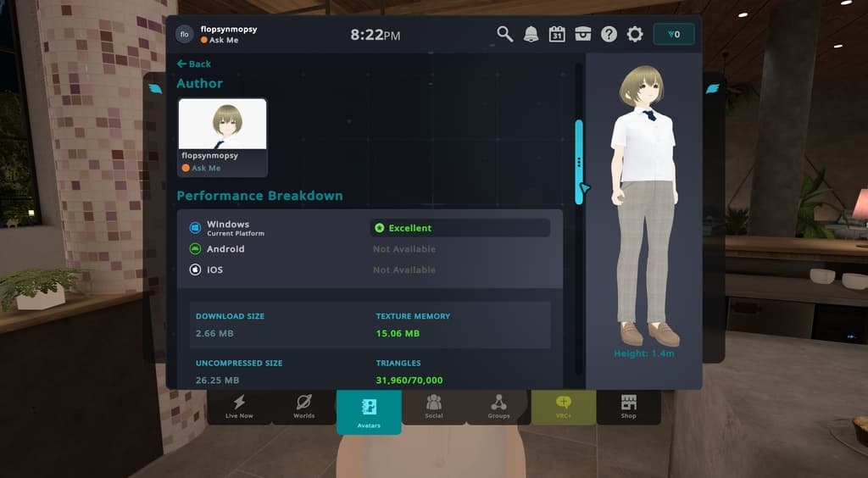Open the notifications bell
Image resolution: width=868 pixels, height=478 pixels.
tap(531, 34)
